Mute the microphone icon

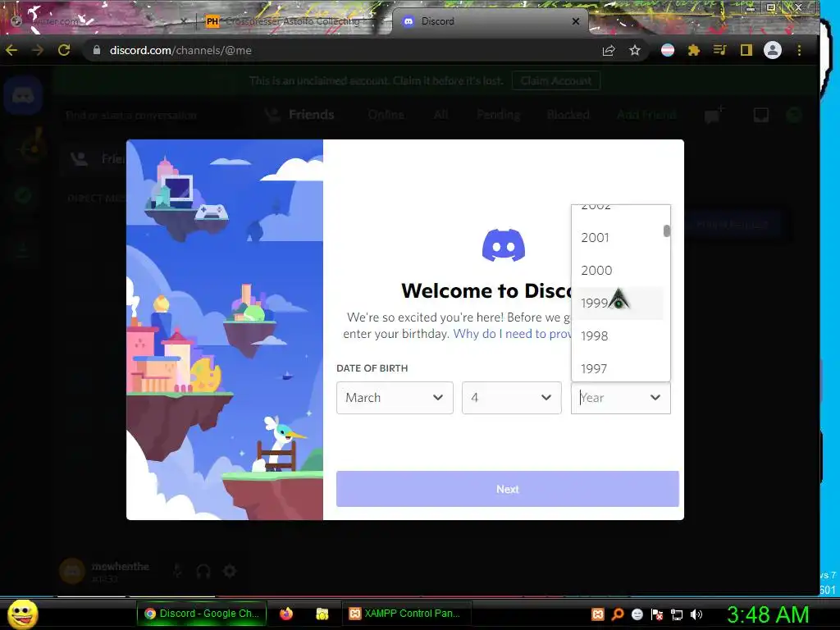click(177, 571)
